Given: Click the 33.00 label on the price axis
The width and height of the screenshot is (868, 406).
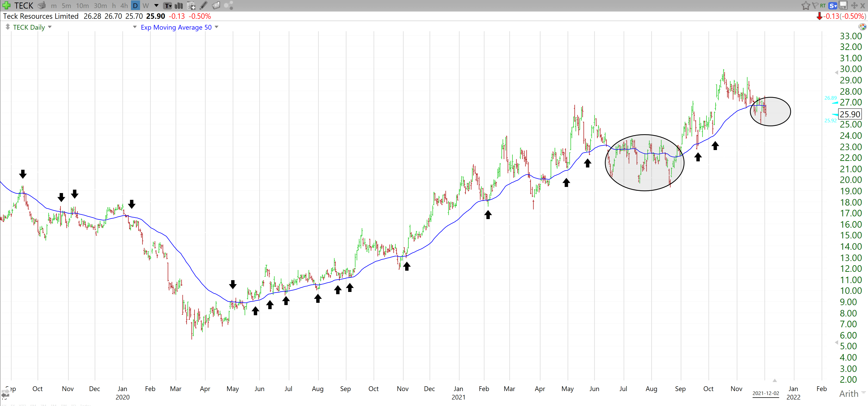Looking at the screenshot, I should 851,36.
